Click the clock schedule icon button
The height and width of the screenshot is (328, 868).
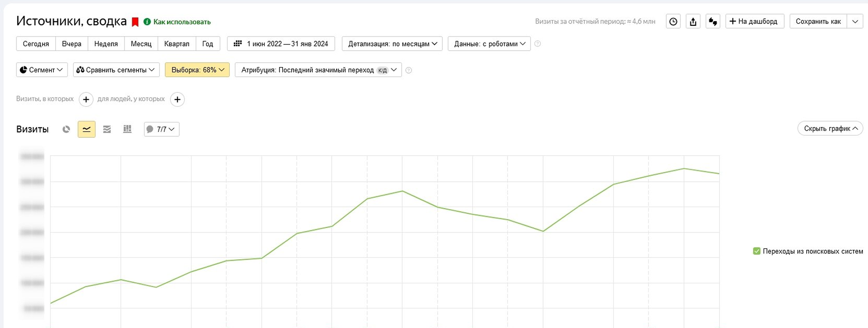point(673,22)
